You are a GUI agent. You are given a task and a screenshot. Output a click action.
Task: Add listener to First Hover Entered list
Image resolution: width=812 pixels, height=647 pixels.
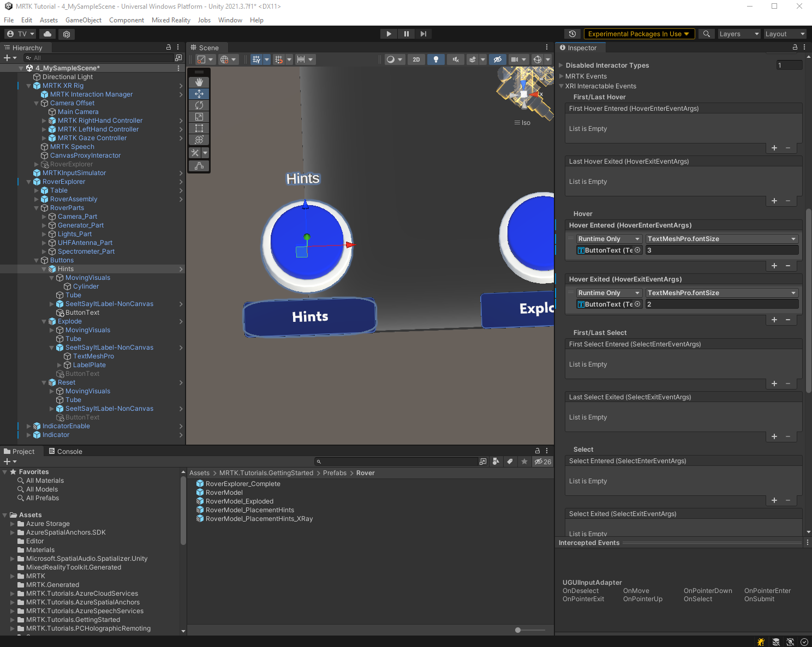point(774,148)
